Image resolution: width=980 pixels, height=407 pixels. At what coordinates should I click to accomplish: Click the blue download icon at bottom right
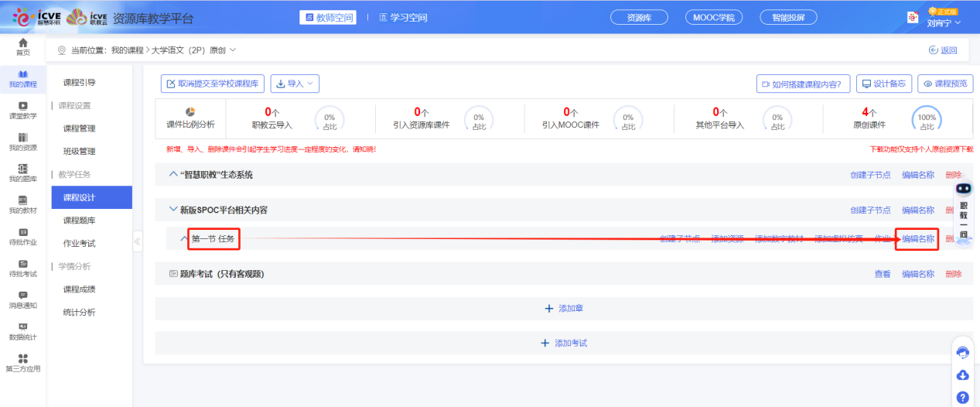pyautogui.click(x=963, y=375)
